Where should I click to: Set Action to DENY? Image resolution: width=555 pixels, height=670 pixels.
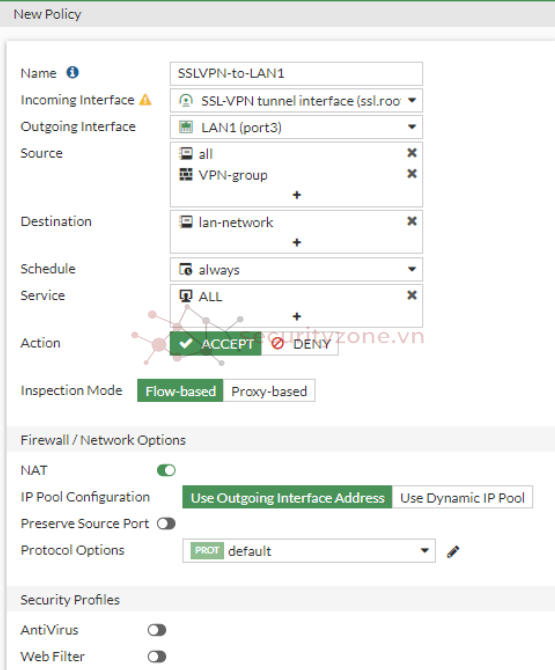(x=300, y=344)
